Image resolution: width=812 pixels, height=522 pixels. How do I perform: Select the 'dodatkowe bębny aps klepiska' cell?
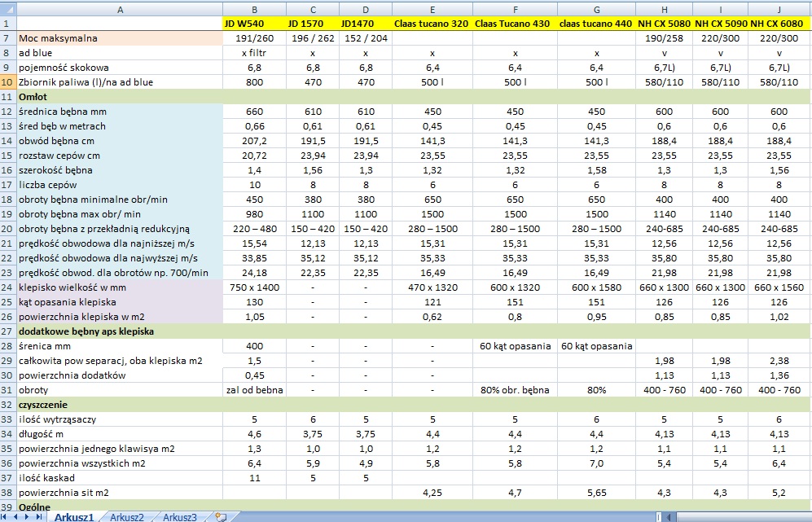(121, 331)
